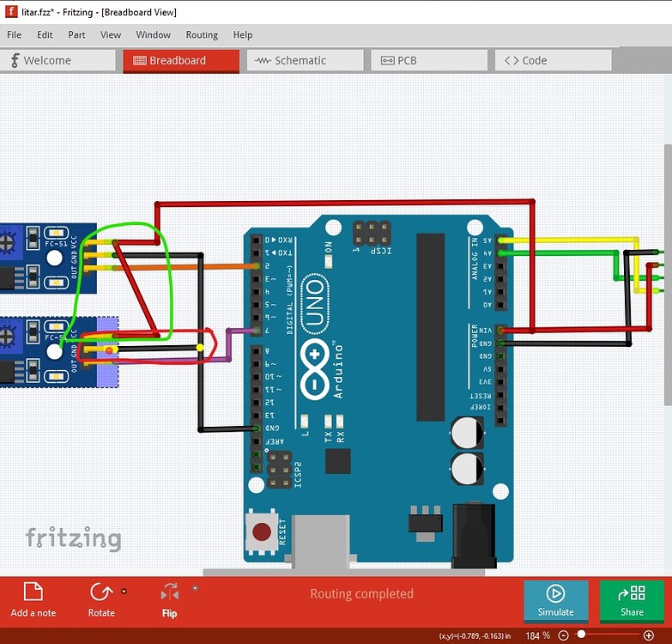
Task: Switch to the Breadboard tab
Action: (181, 61)
